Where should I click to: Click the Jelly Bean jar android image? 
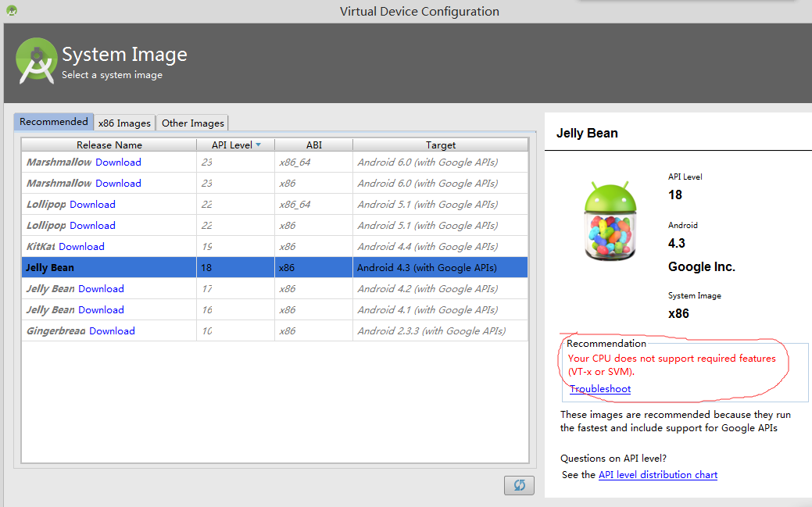pos(610,221)
